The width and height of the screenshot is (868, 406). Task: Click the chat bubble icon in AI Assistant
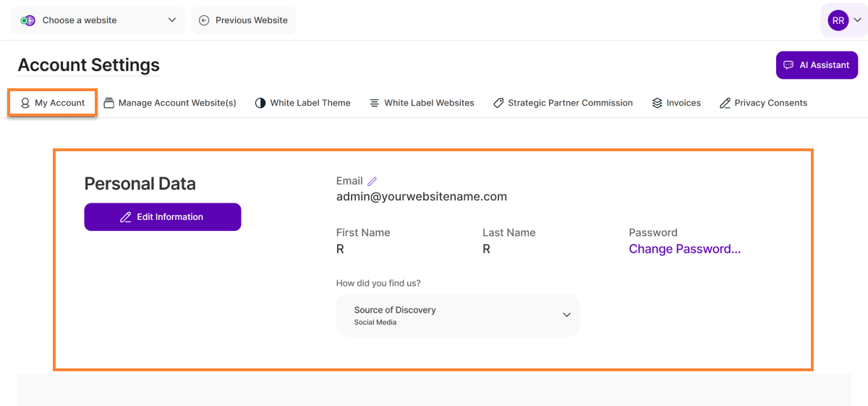(x=788, y=65)
